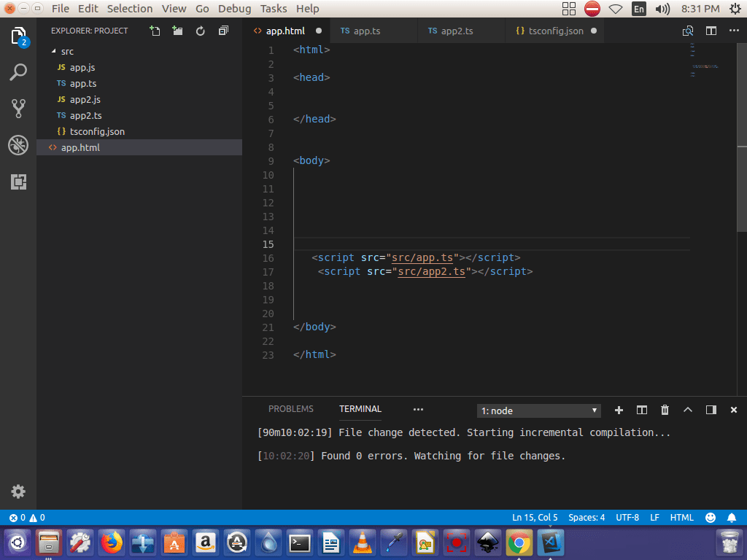Click HTML language mode in status bar

pos(681,518)
